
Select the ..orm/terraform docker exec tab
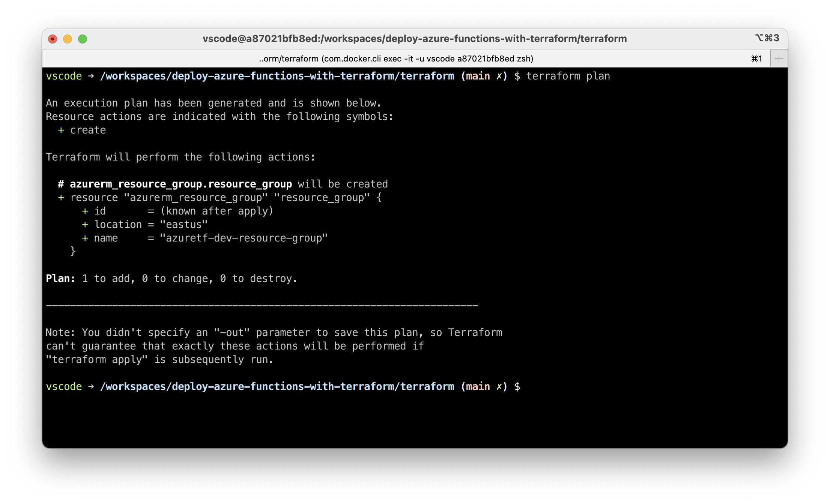[396, 58]
